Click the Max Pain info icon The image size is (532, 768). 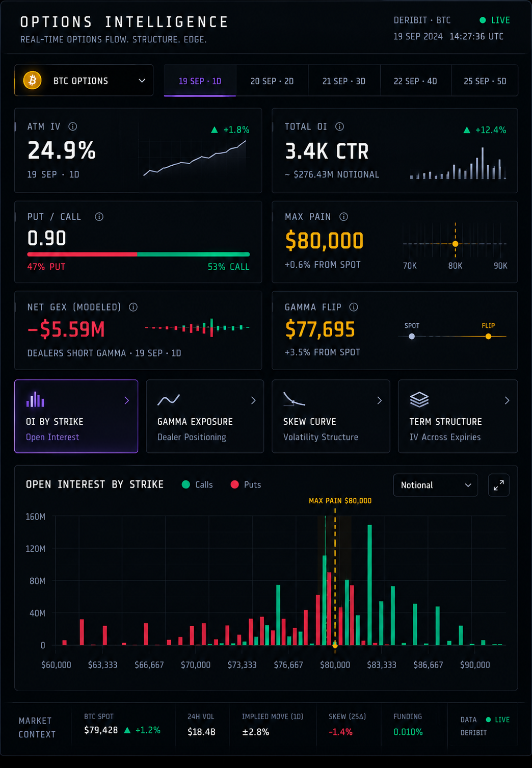(x=344, y=217)
